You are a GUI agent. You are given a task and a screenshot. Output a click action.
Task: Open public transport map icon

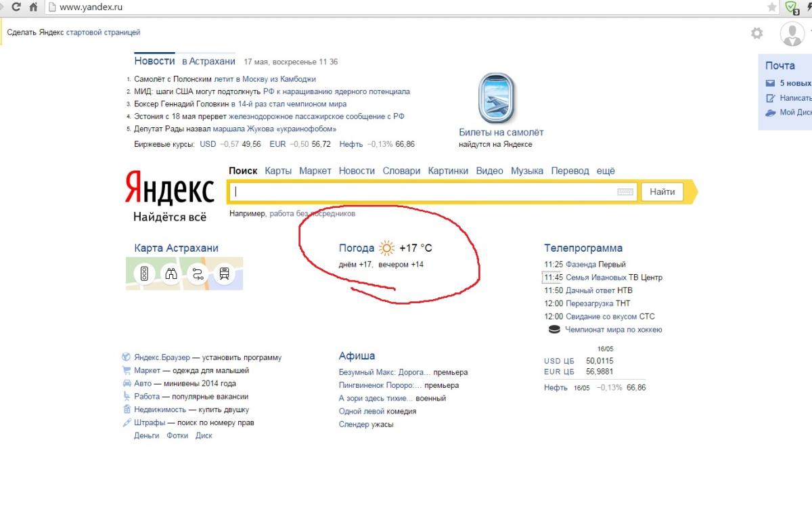(x=224, y=273)
